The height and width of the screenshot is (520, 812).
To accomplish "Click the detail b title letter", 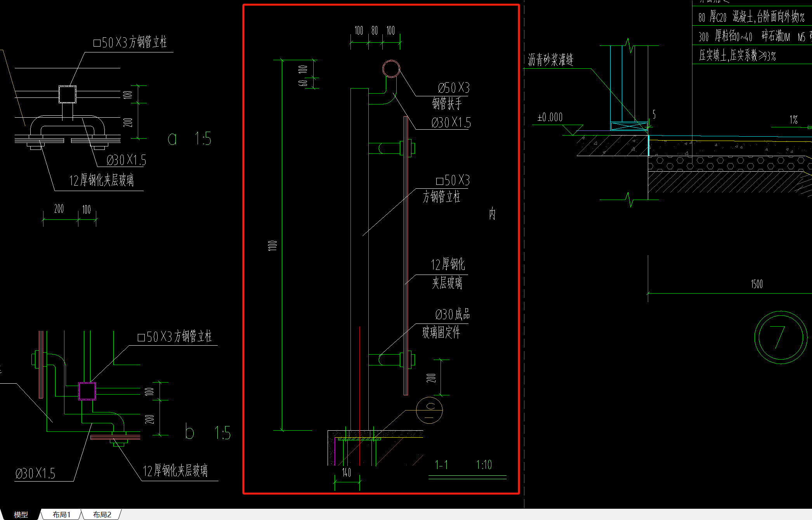I will click(x=189, y=431).
